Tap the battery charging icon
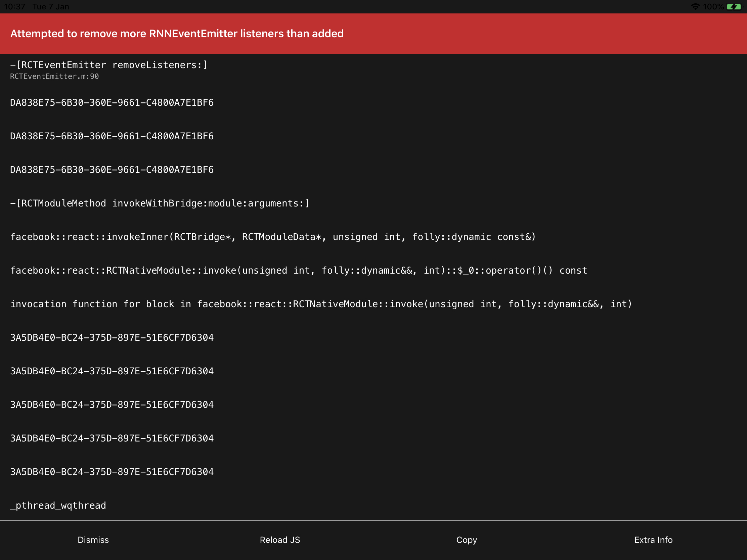Screen dimensions: 747x560 coord(734,7)
